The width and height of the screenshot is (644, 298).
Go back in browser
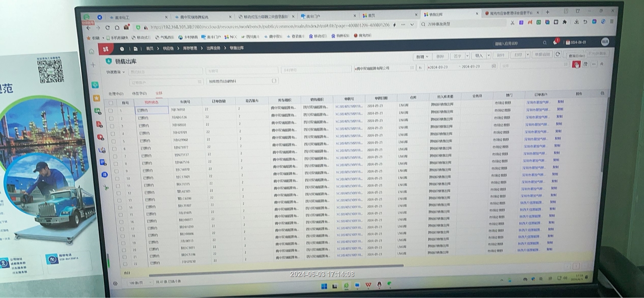pyautogui.click(x=88, y=28)
